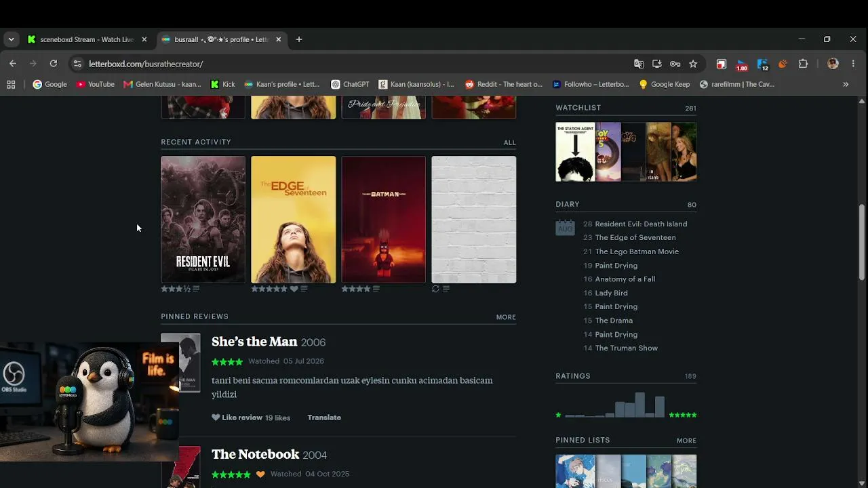Open the Apps grid in bookmarks bar
Image resolution: width=868 pixels, height=488 pixels.
pos(11,85)
